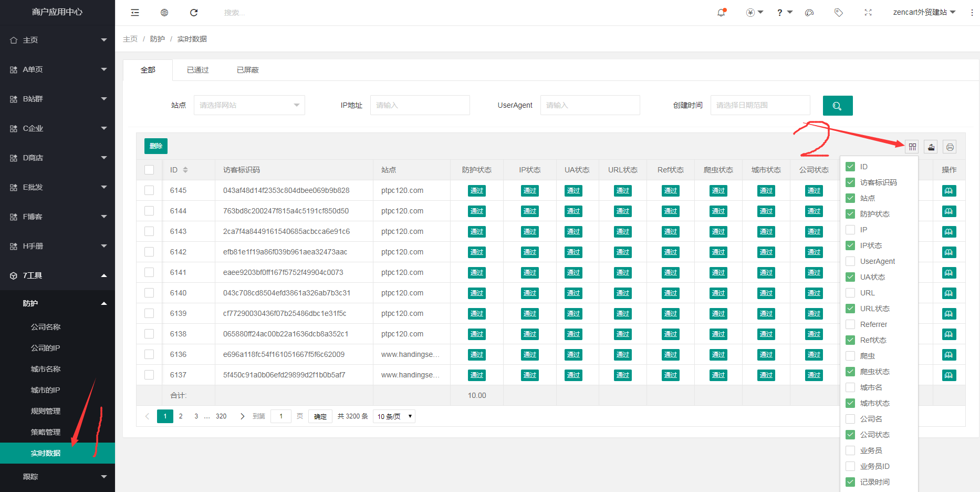Image resolution: width=980 pixels, height=492 pixels.
Task: Open the 10 条/页 page size dropdown
Action: click(x=394, y=416)
